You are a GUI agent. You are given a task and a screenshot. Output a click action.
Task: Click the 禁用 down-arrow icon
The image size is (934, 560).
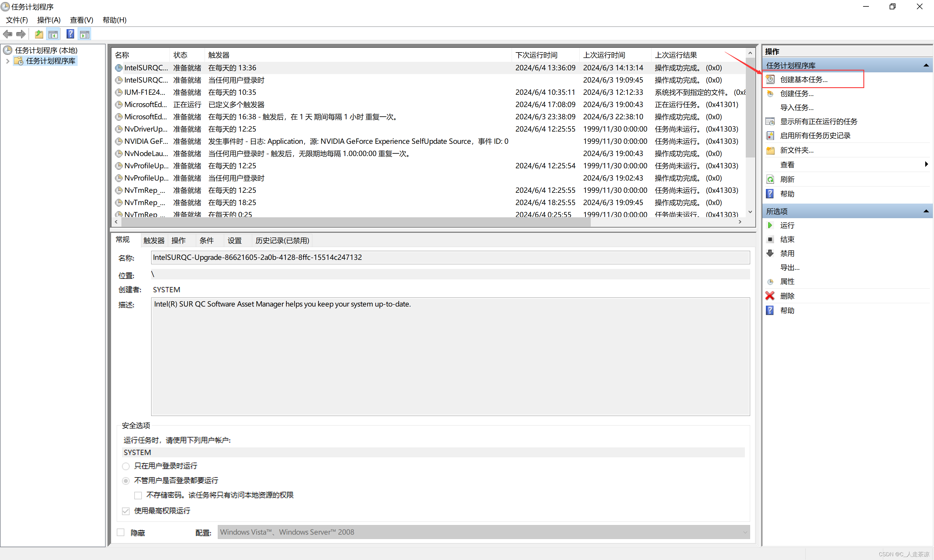pos(770,253)
